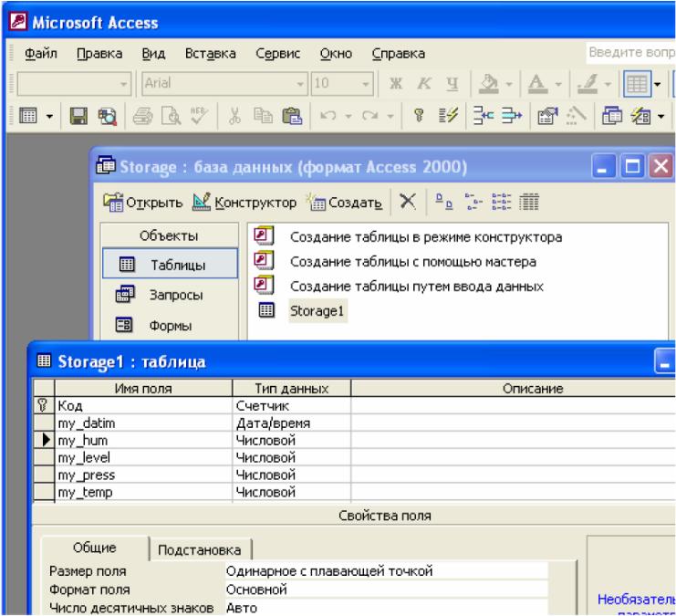Open the Вставка menu
Viewport: 676px width, 616px height.
click(211, 54)
